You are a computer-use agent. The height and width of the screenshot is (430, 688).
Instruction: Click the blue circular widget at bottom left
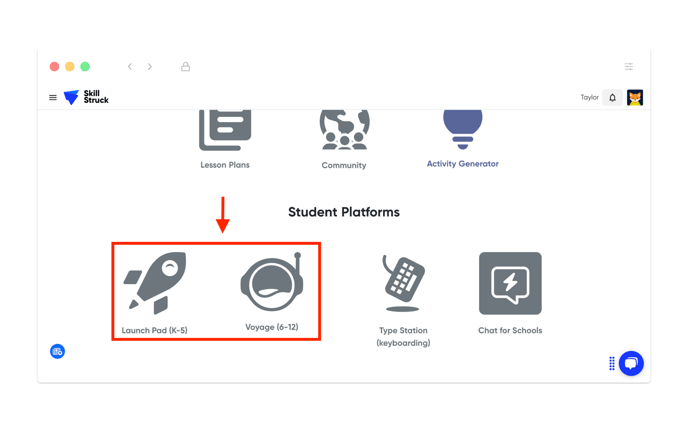point(57,351)
